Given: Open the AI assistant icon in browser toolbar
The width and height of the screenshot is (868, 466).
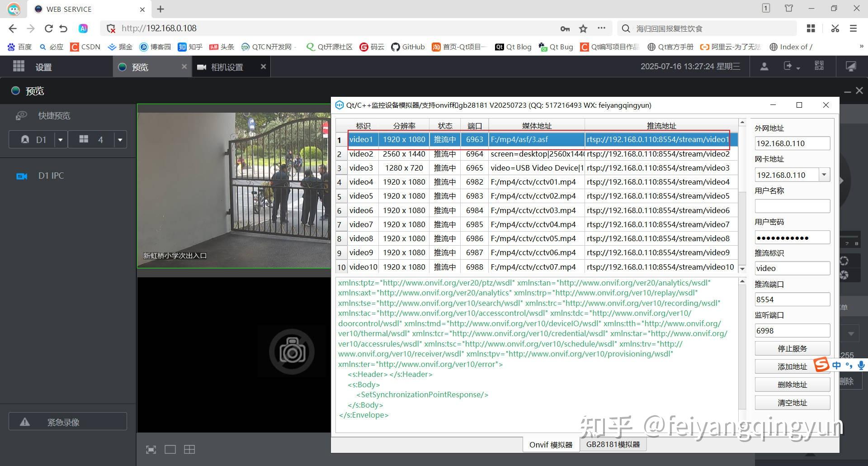Looking at the screenshot, I should click(x=83, y=28).
